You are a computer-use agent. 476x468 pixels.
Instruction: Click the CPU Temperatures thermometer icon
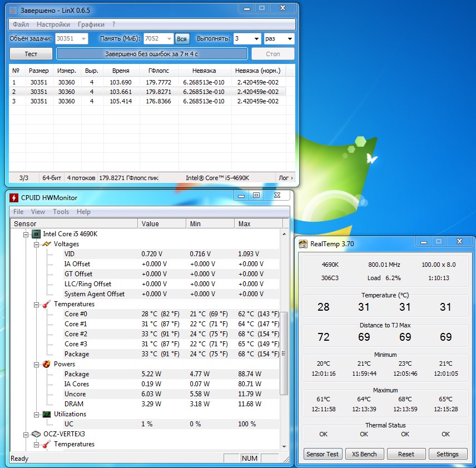47,304
